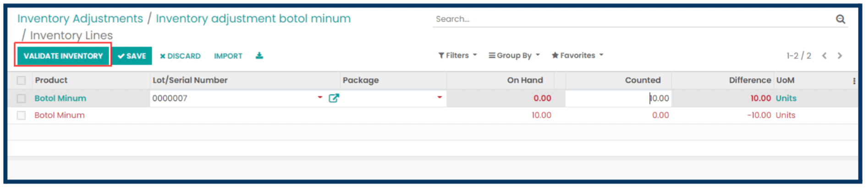Open Inventory adjustment botol minum breadcrumb

pyautogui.click(x=253, y=18)
